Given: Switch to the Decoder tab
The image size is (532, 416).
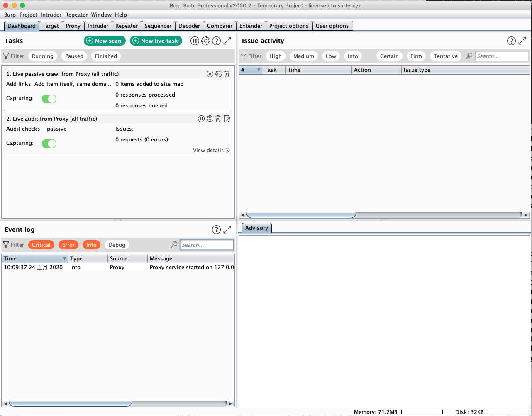Looking at the screenshot, I should tap(189, 26).
